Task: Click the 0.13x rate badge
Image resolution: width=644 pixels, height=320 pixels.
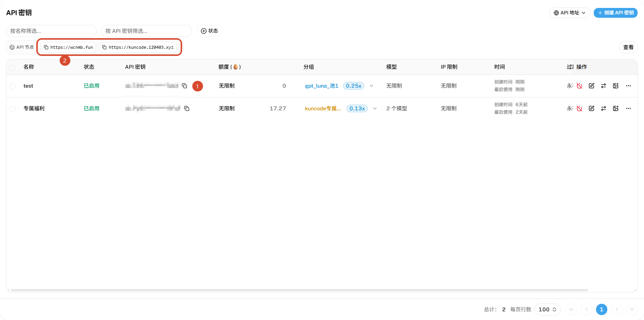Action: click(357, 108)
